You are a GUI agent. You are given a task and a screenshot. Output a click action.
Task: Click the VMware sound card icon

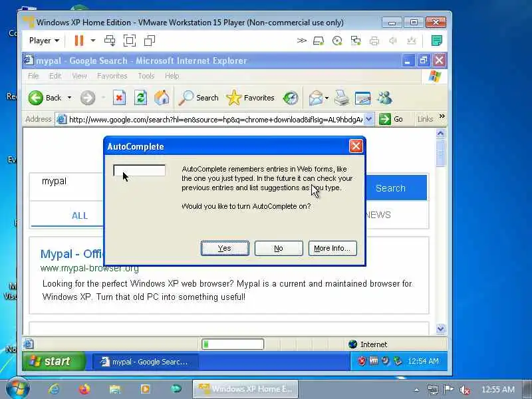tap(393, 41)
